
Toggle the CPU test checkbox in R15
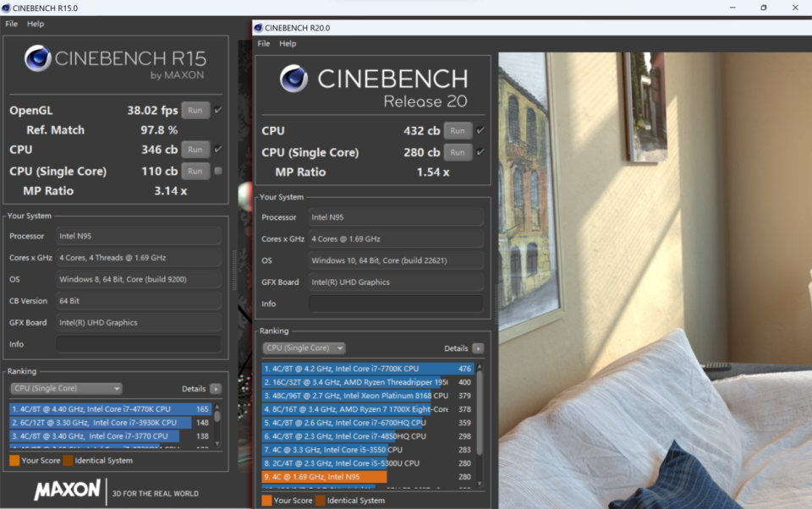click(218, 149)
